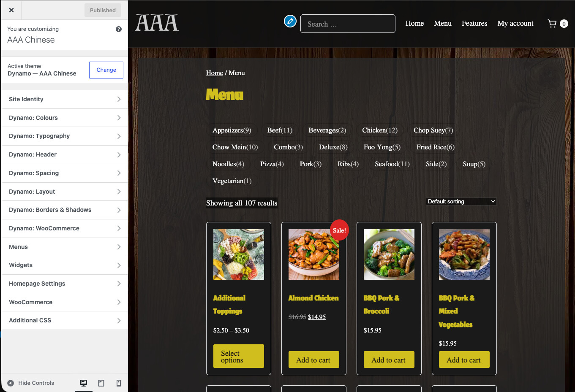Expand Dynamo: Colours section

point(65,118)
